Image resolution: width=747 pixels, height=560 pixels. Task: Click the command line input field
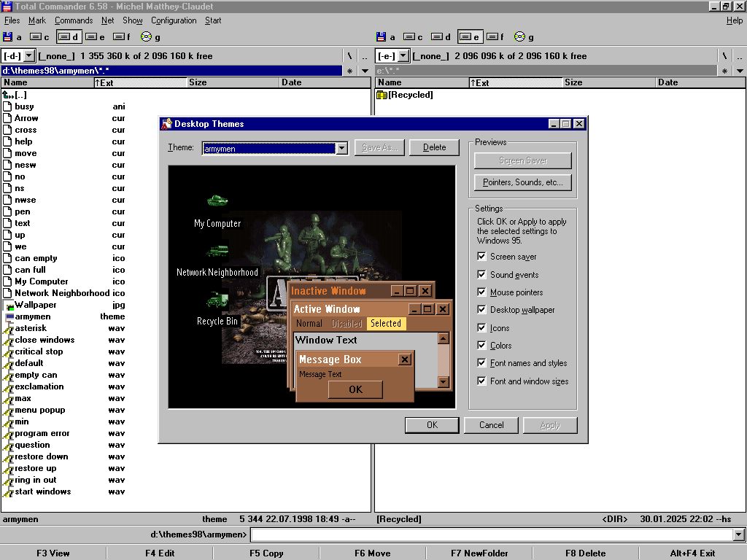click(490, 535)
